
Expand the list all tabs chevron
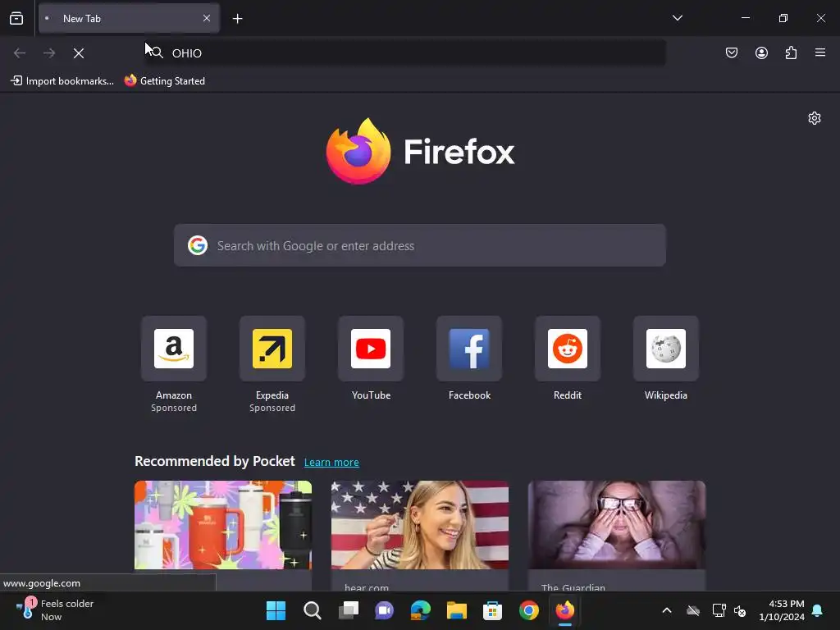click(677, 18)
